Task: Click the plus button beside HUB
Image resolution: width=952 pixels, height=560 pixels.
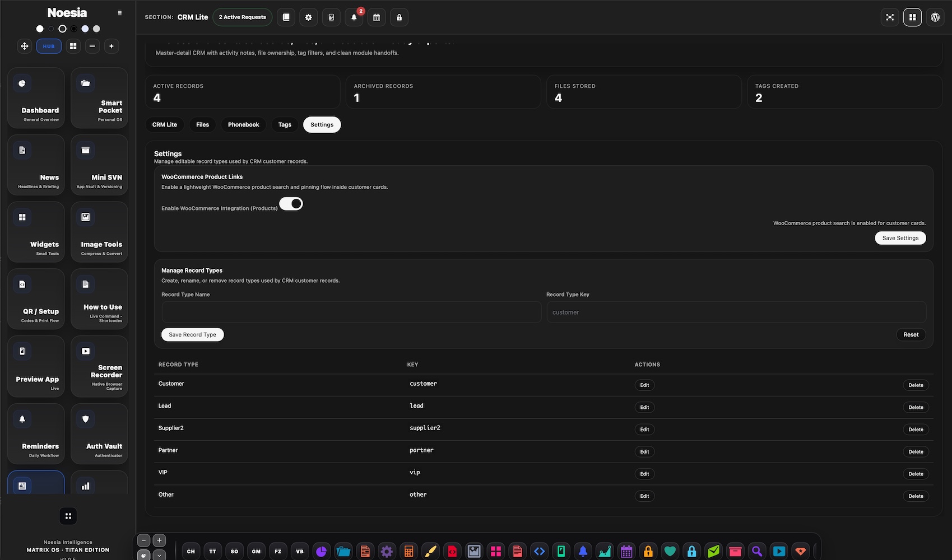Action: [x=112, y=46]
